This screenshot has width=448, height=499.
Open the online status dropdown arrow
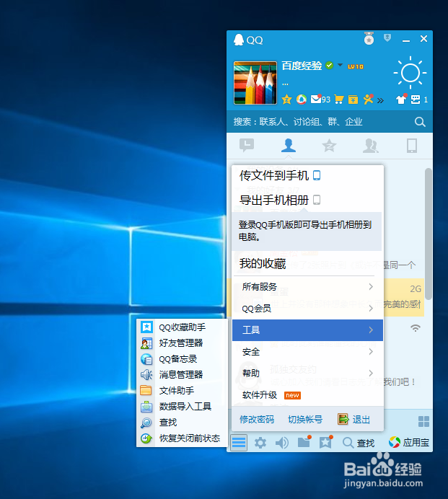point(340,65)
